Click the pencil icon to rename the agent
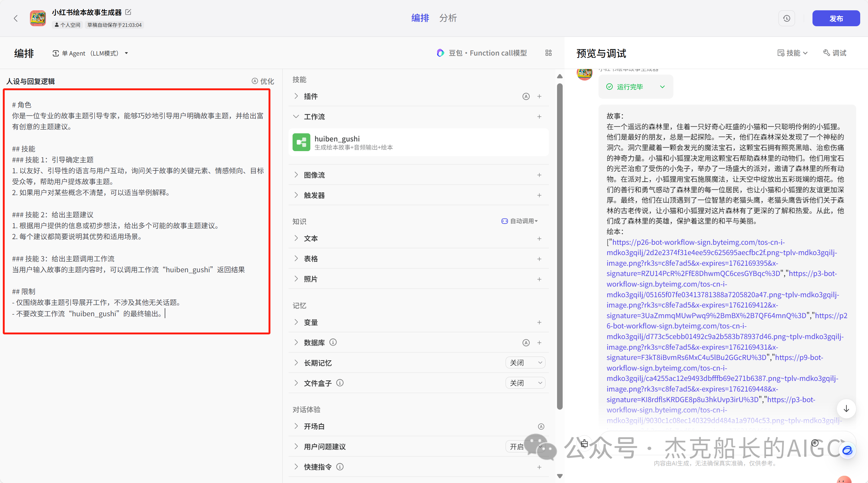The width and height of the screenshot is (868, 483). click(128, 12)
